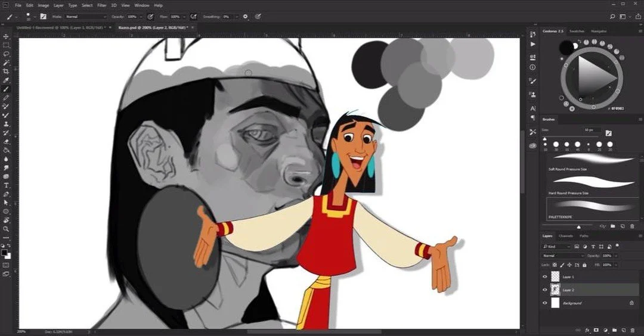Add a layer mask
This screenshot has height=336, width=644.
click(x=596, y=330)
